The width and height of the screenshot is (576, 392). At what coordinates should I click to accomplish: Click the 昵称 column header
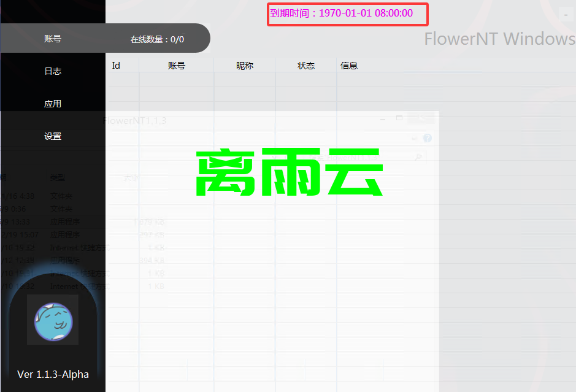245,65
